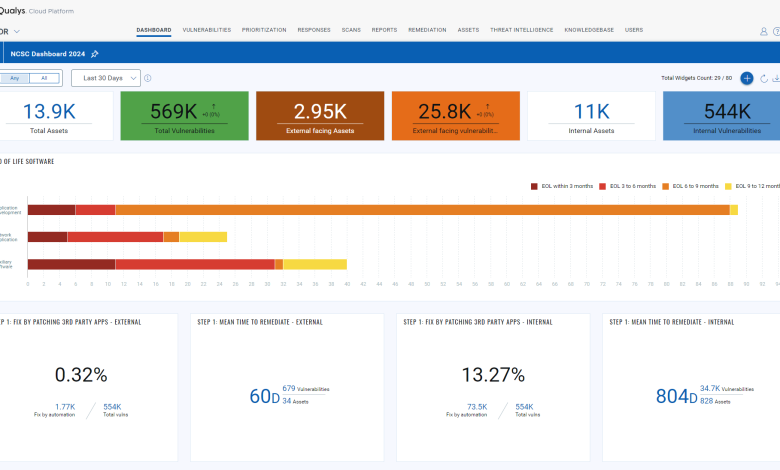Open the 828 Assets link
The image size is (780, 470).
click(x=715, y=401)
